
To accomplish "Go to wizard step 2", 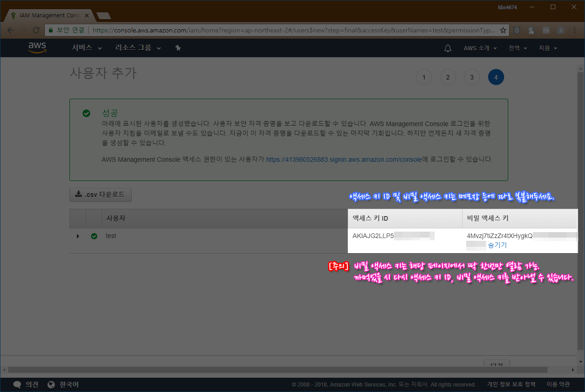I will (x=448, y=77).
